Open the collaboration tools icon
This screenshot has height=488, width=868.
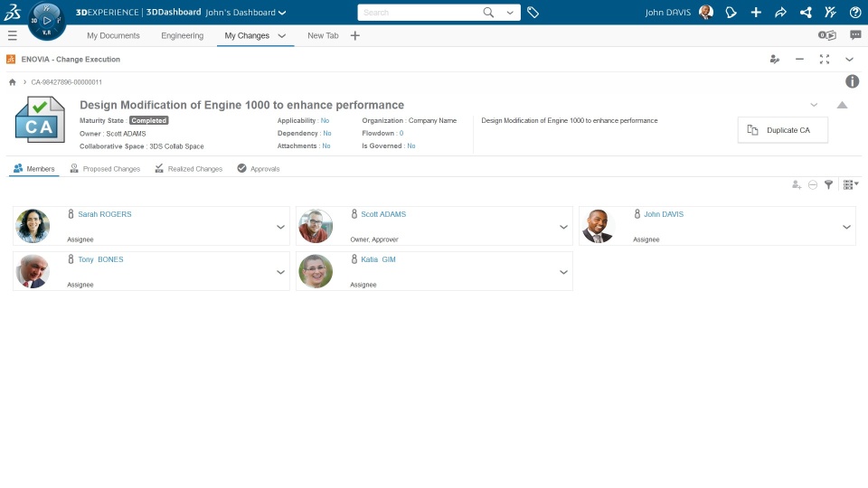[x=830, y=12]
